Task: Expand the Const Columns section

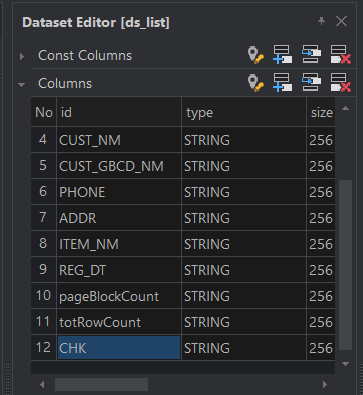Action: [22, 56]
